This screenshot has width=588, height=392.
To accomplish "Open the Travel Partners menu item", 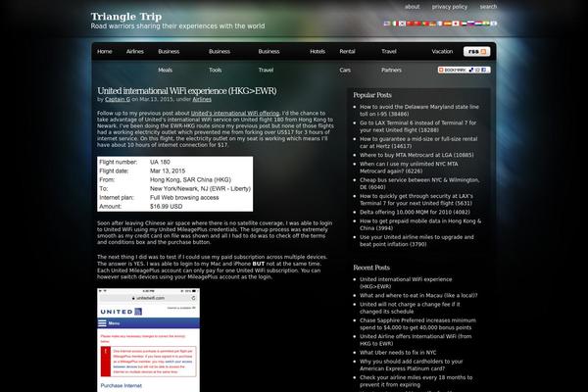I will click(391, 61).
